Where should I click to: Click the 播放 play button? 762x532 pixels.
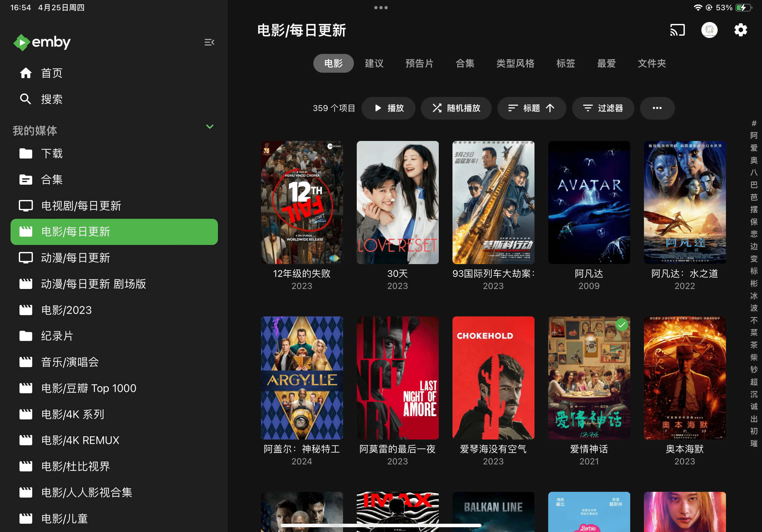tap(388, 108)
